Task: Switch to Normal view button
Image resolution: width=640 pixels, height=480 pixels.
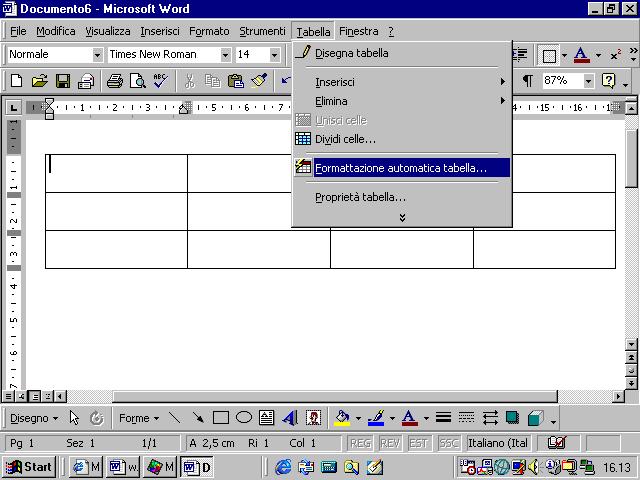Action: point(8,396)
